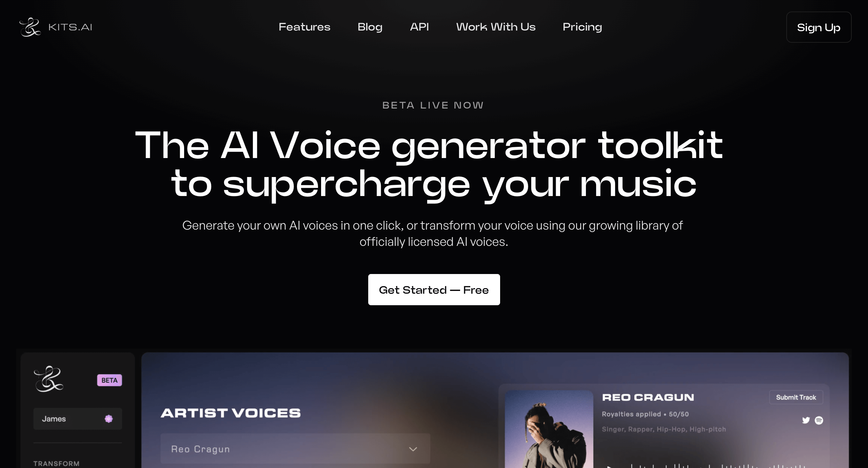The image size is (868, 468).
Task: Toggle the BETA live now status indicator
Action: pyautogui.click(x=434, y=104)
